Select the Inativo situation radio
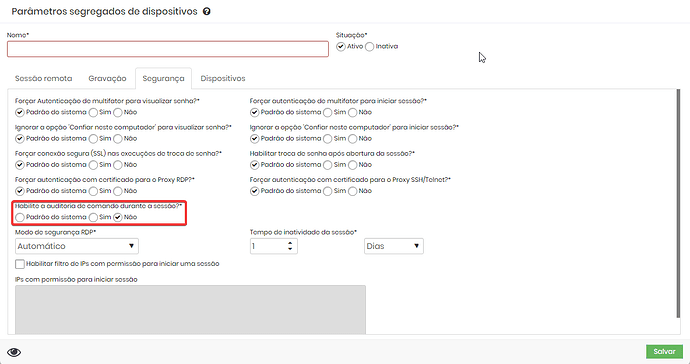690x364 pixels. (x=370, y=47)
